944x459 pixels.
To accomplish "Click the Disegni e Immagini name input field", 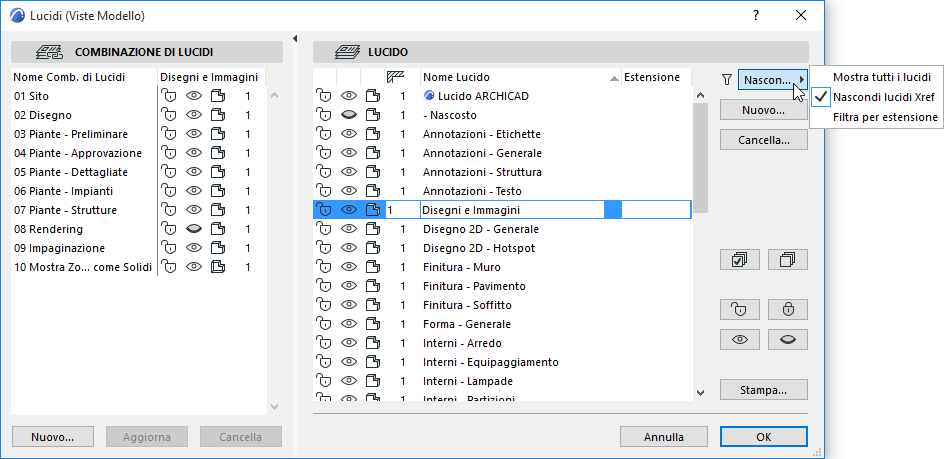I will point(512,210).
